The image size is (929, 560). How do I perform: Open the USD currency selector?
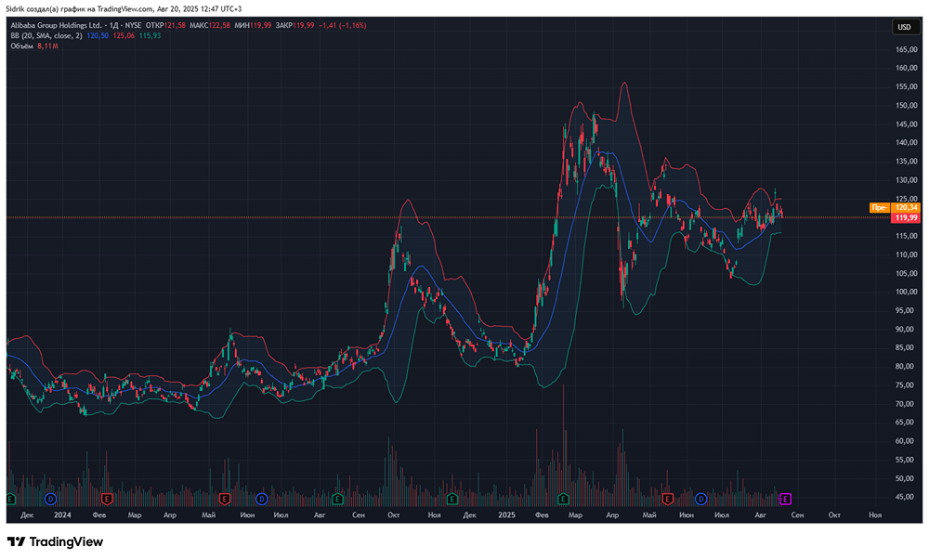pyautogui.click(x=903, y=27)
